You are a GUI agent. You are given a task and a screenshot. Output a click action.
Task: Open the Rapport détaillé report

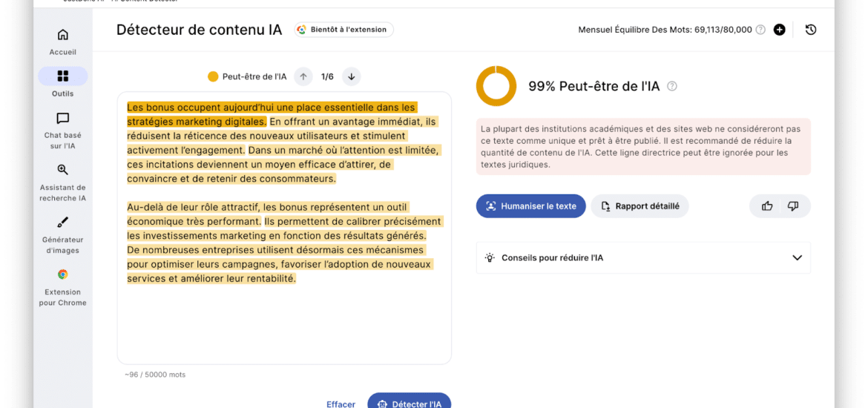tap(640, 206)
